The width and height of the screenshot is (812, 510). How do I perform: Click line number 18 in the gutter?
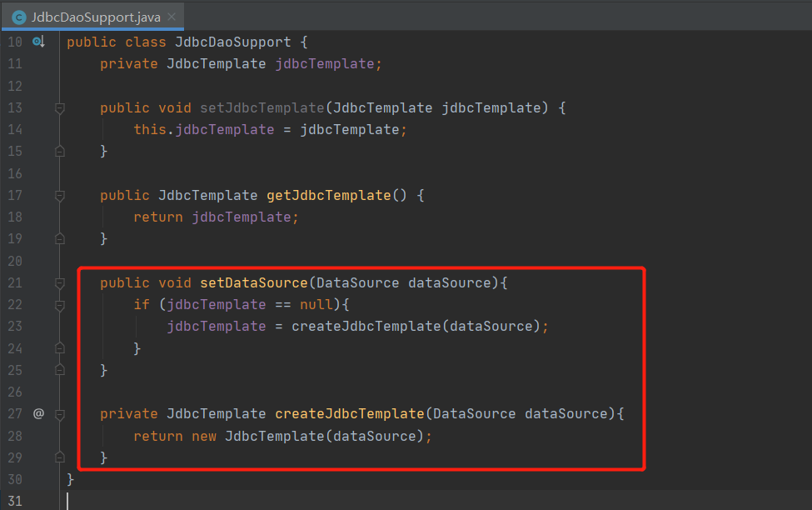[x=15, y=217]
